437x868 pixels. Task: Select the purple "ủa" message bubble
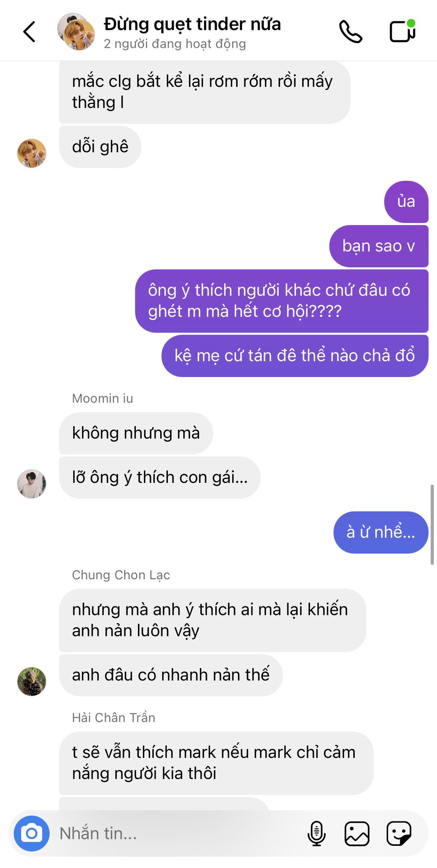tap(406, 202)
